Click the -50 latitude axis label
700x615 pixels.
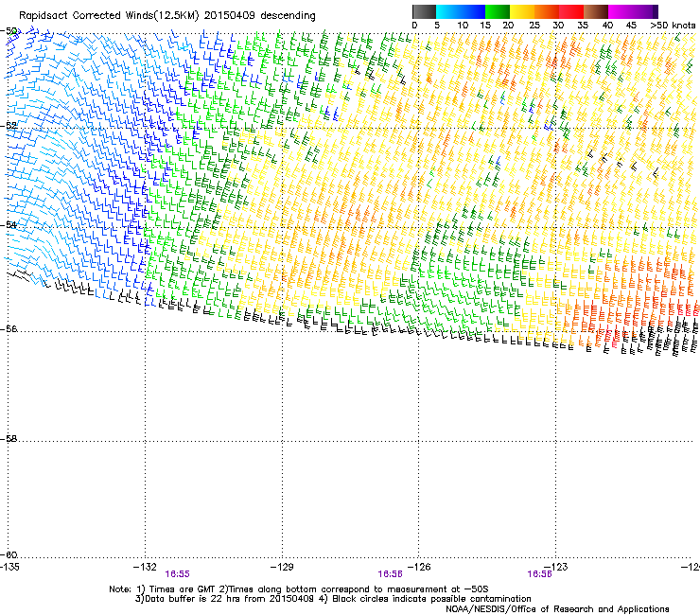tap(9, 31)
